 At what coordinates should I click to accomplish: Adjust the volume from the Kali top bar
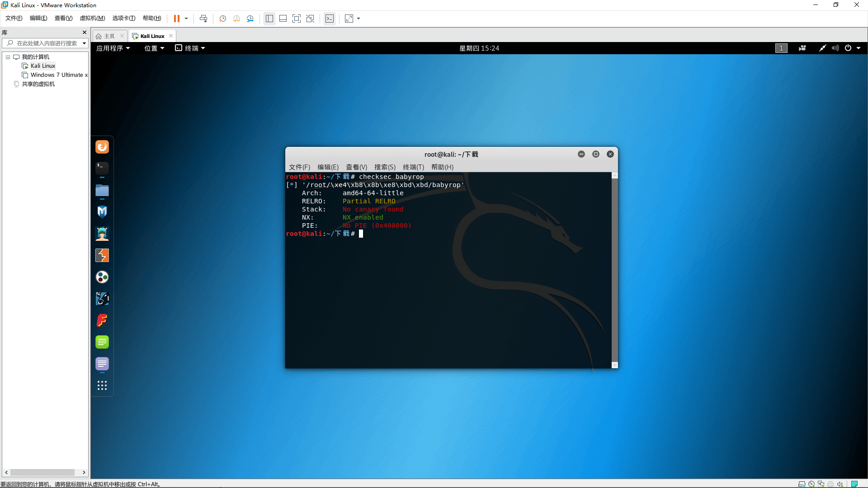pyautogui.click(x=835, y=48)
